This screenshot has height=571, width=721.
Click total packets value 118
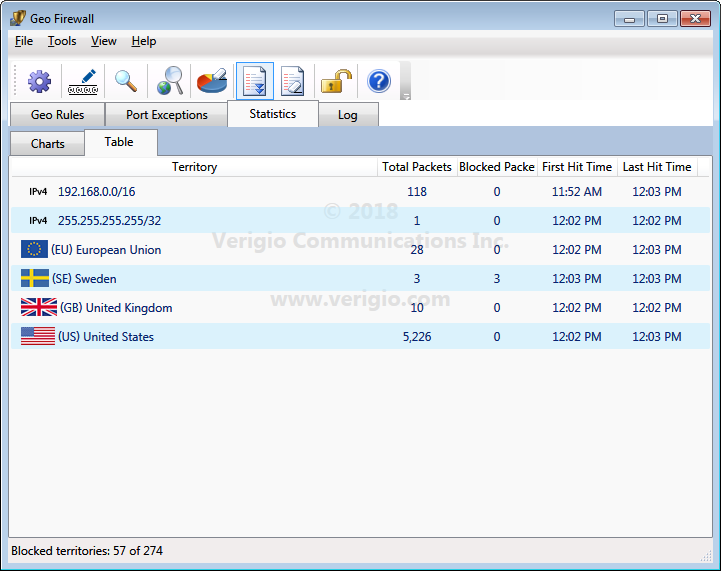(417, 192)
